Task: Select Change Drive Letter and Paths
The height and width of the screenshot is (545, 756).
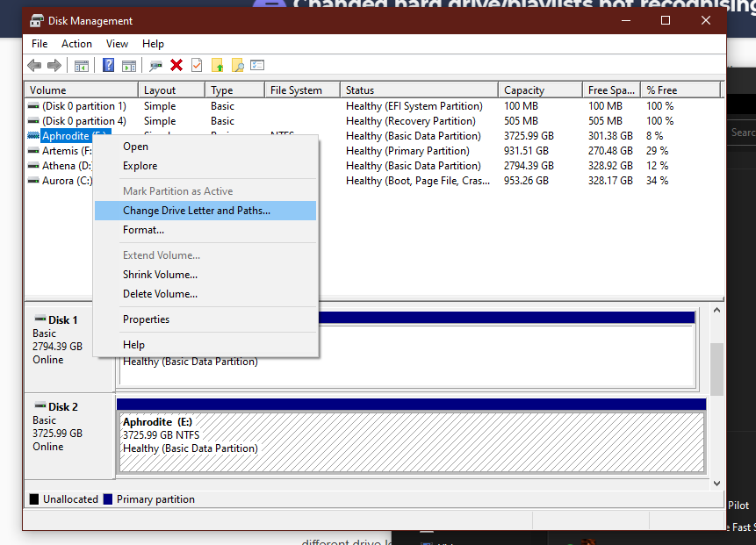Action: 205,211
